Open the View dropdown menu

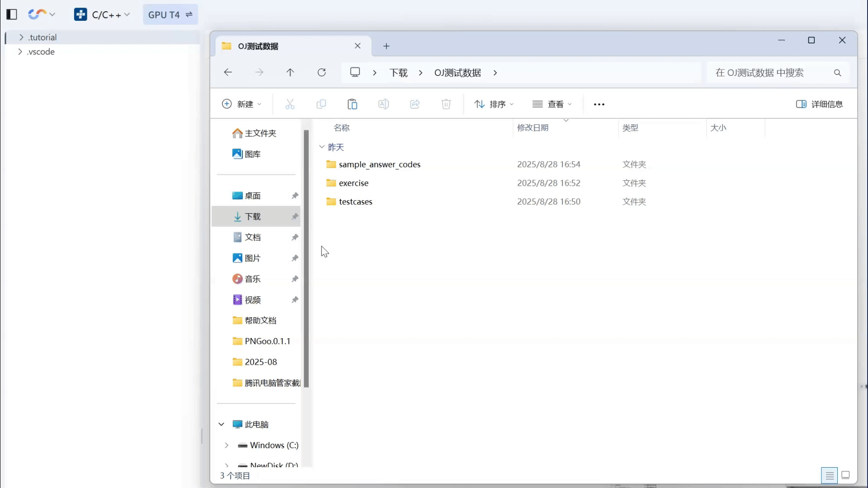[x=552, y=104]
